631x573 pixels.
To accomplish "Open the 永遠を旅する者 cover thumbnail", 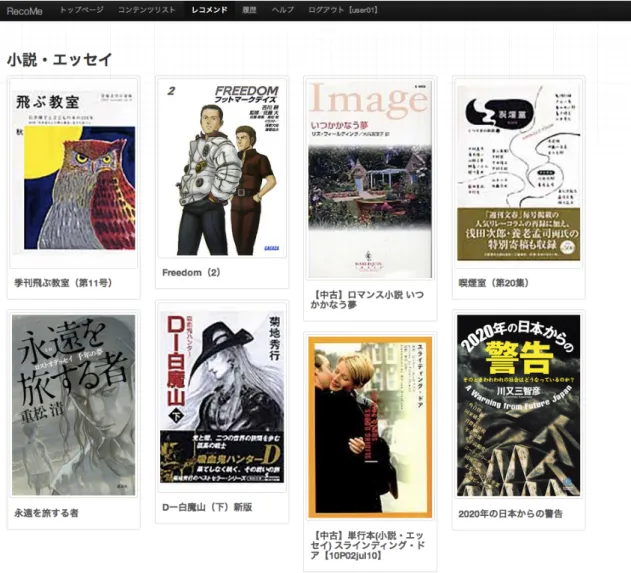I will click(74, 405).
